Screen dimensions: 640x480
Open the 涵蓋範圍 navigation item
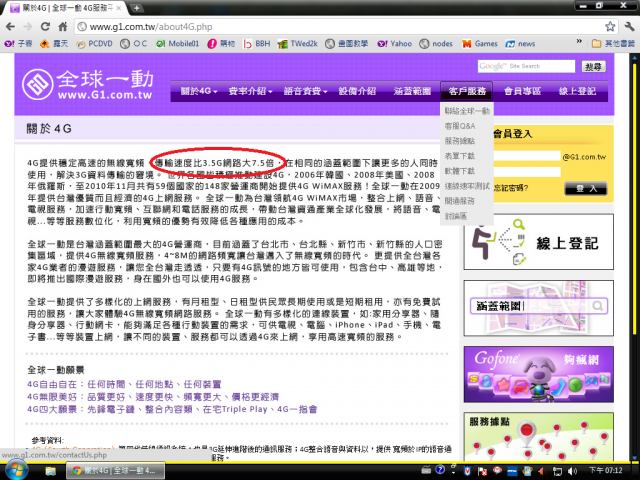[x=412, y=91]
